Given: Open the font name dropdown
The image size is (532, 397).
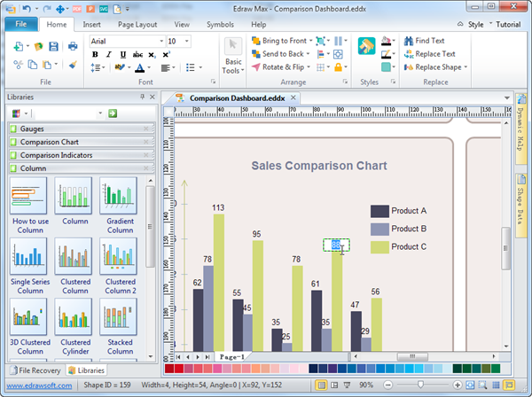Looking at the screenshot, I should click(x=160, y=41).
